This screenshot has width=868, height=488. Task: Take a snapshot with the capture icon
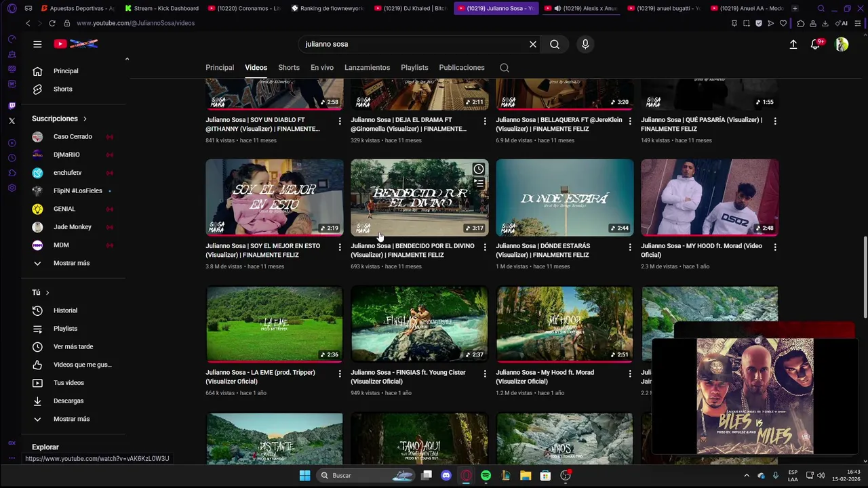click(x=747, y=23)
